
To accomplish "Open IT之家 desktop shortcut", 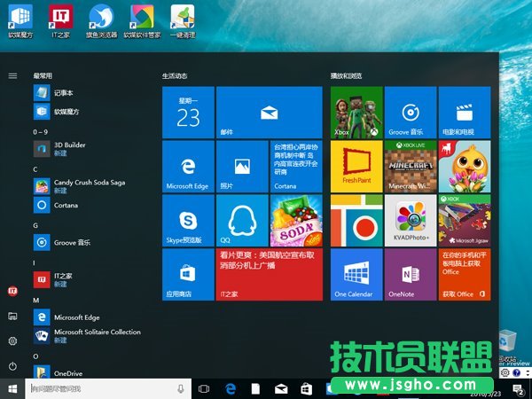I will tap(60, 21).
